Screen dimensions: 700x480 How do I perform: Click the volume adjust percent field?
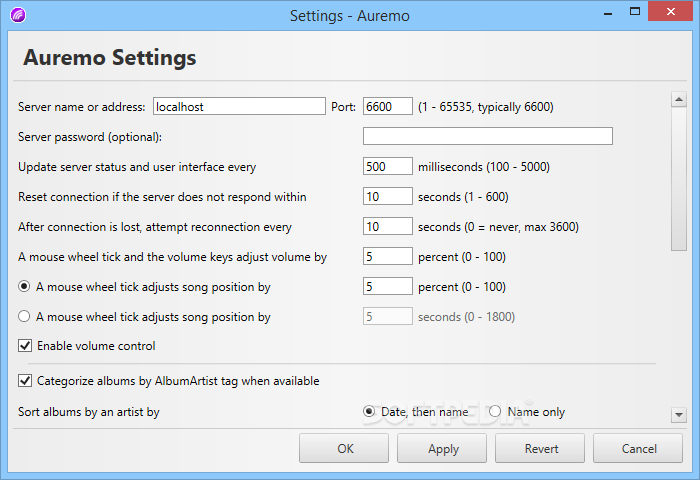(x=388, y=256)
